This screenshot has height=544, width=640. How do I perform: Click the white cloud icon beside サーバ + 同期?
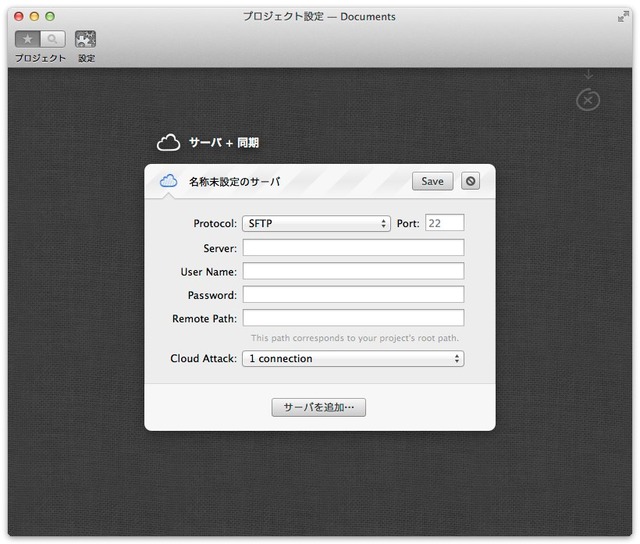(168, 142)
